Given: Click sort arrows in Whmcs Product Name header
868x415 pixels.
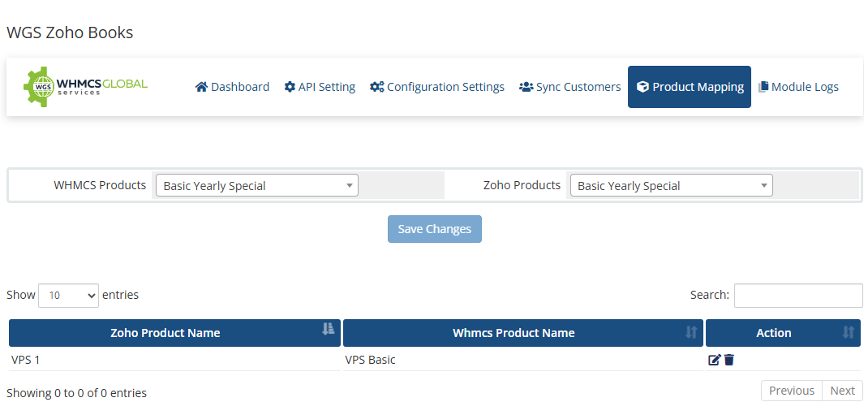Looking at the screenshot, I should [690, 332].
